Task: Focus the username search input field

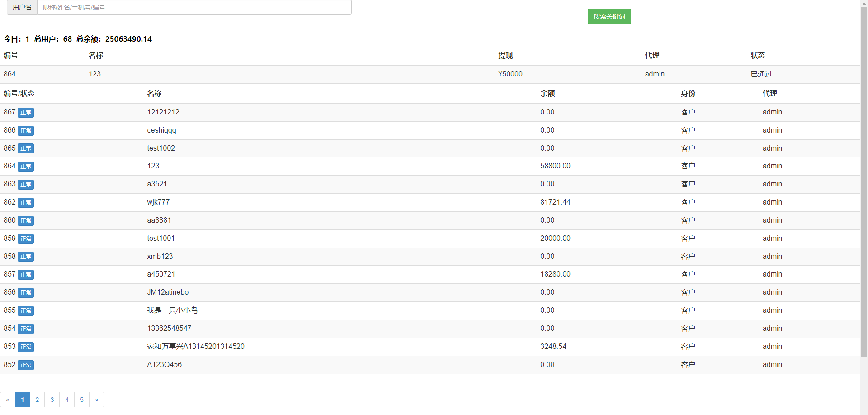Action: click(x=194, y=7)
